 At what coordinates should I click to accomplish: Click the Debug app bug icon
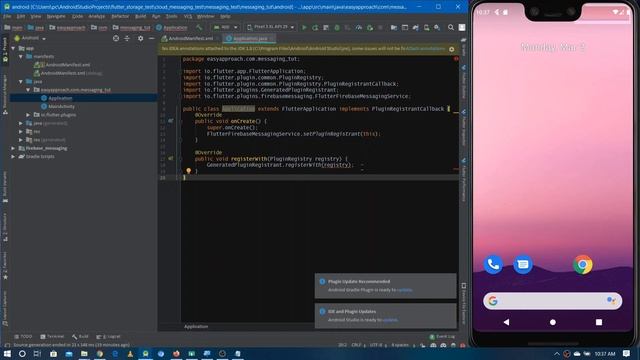(337, 27)
